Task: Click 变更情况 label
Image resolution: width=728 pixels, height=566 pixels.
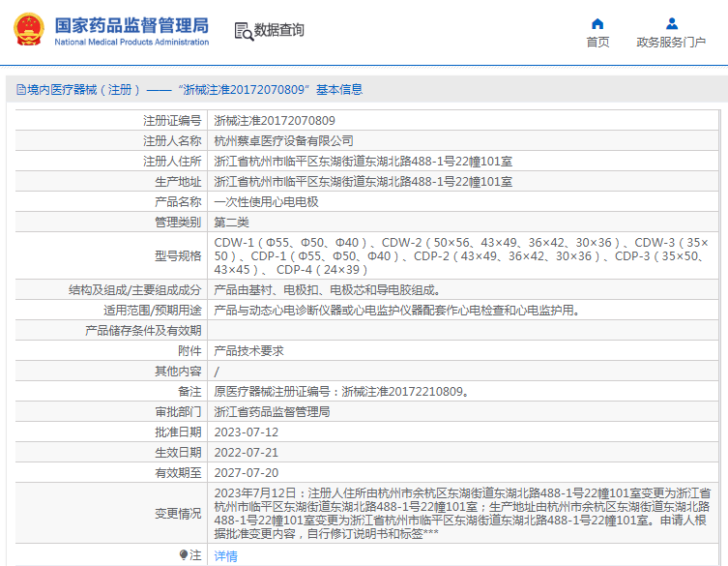Action: coord(178,514)
